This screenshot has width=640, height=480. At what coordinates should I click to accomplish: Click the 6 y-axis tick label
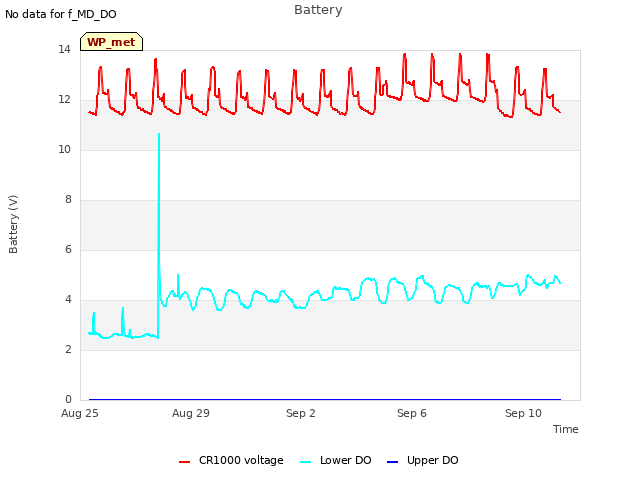pos(68,250)
